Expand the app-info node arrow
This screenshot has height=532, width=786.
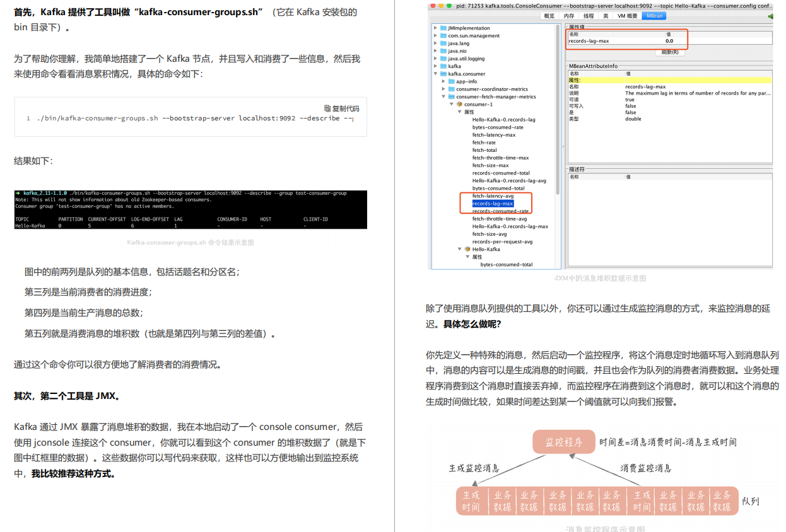pos(443,81)
